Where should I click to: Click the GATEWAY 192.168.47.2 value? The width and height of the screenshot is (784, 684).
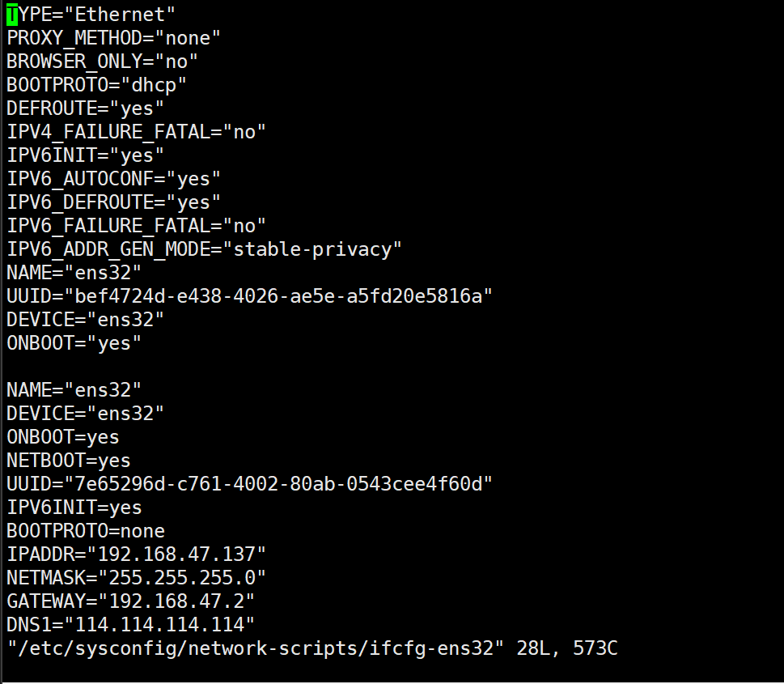[176, 601]
